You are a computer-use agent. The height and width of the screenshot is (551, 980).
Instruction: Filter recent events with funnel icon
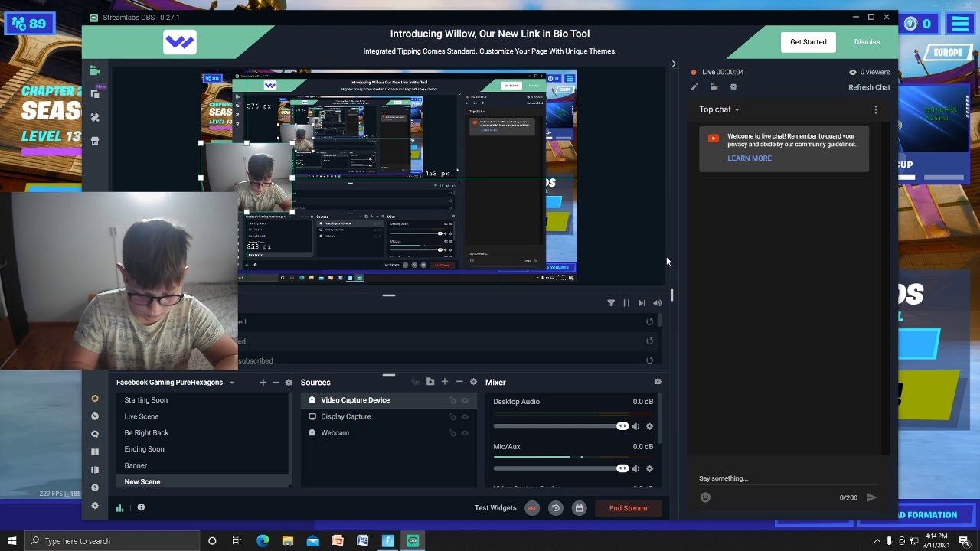point(611,303)
